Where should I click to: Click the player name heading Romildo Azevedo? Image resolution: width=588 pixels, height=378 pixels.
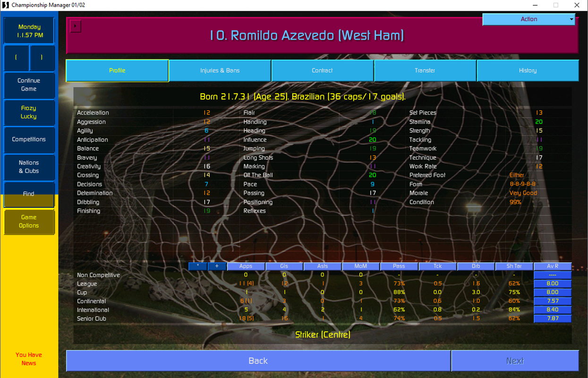(307, 35)
